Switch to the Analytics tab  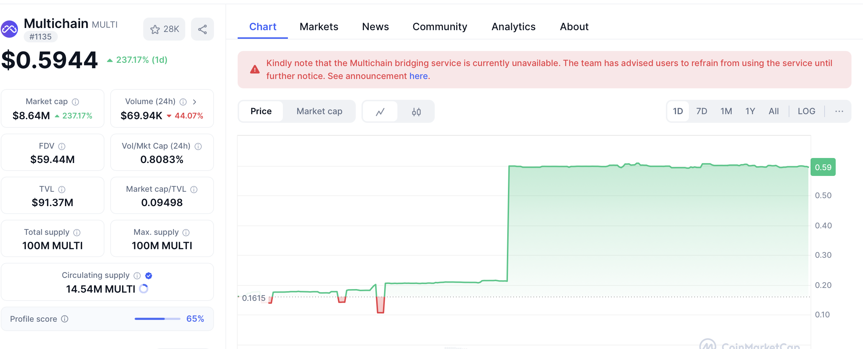[x=513, y=27]
